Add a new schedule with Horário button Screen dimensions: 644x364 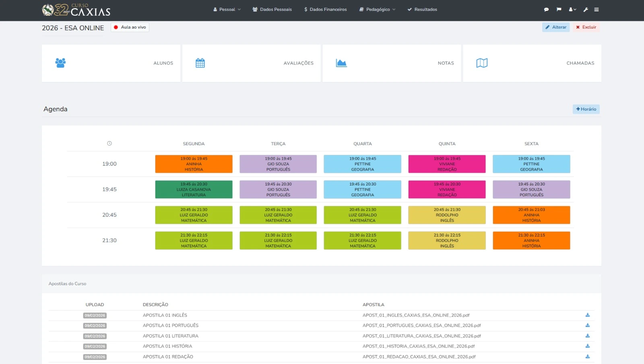(x=586, y=109)
